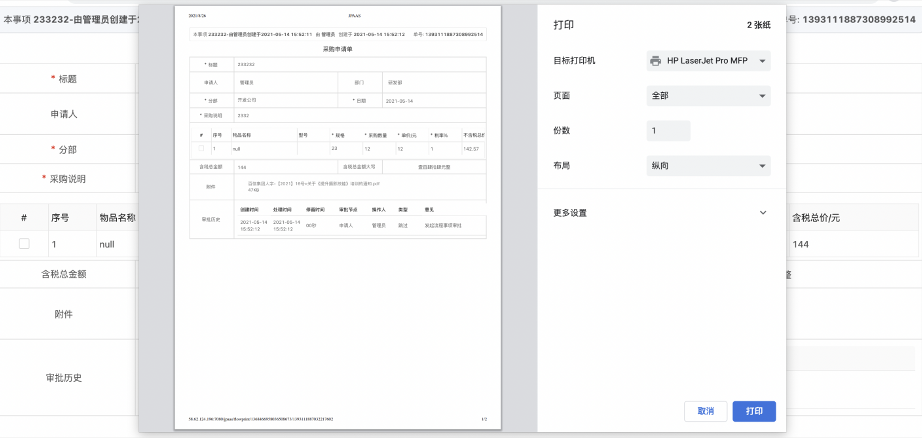Open the destination printer dropdown
The height and width of the screenshot is (438, 922).
point(709,61)
